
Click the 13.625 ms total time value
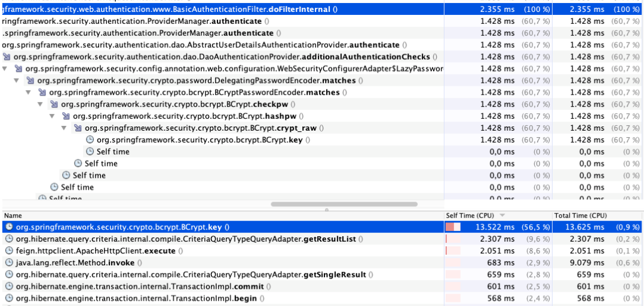585,227
